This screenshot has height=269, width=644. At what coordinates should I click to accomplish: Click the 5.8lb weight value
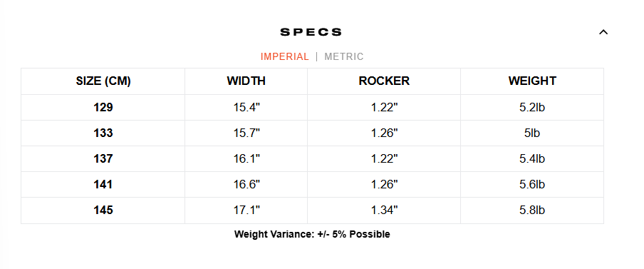[532, 210]
